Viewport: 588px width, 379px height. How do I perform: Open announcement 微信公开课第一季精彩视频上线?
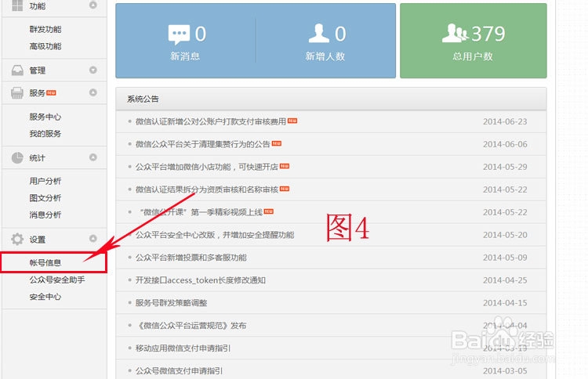[x=201, y=212]
